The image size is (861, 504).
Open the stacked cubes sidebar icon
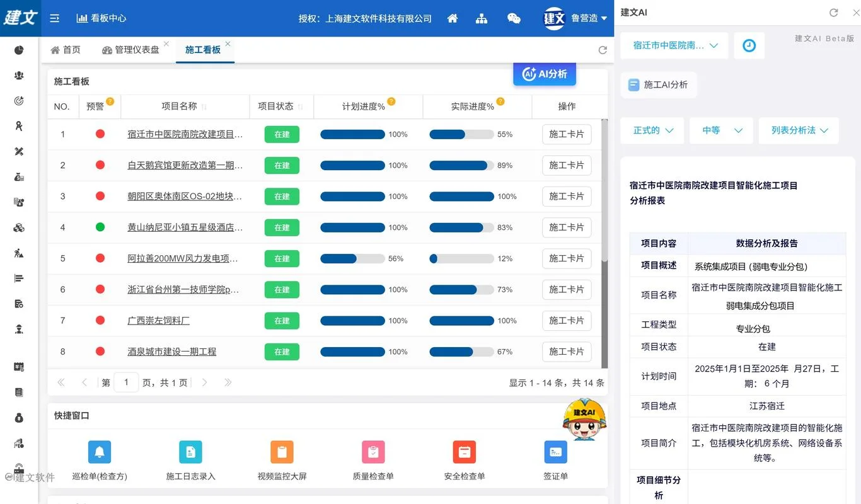click(x=19, y=227)
